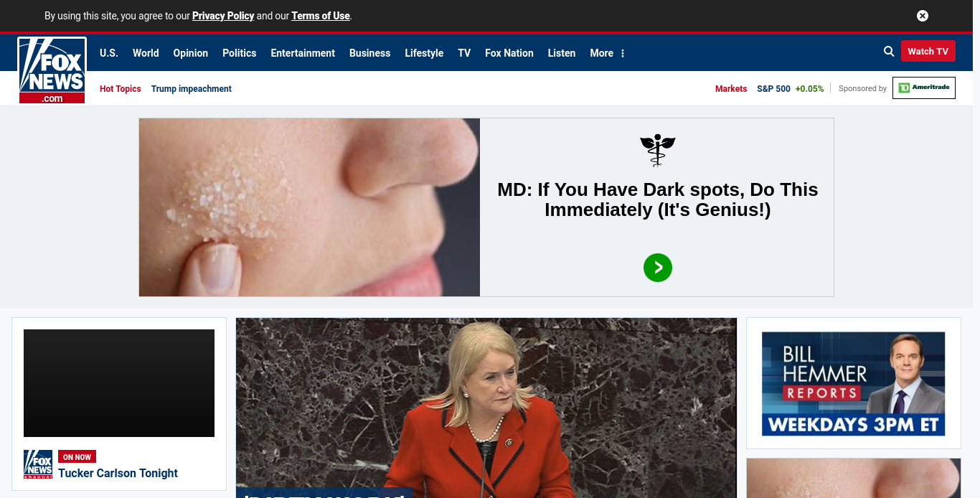This screenshot has height=498, width=980.
Task: Go to the Entertainment section
Action: coord(302,53)
